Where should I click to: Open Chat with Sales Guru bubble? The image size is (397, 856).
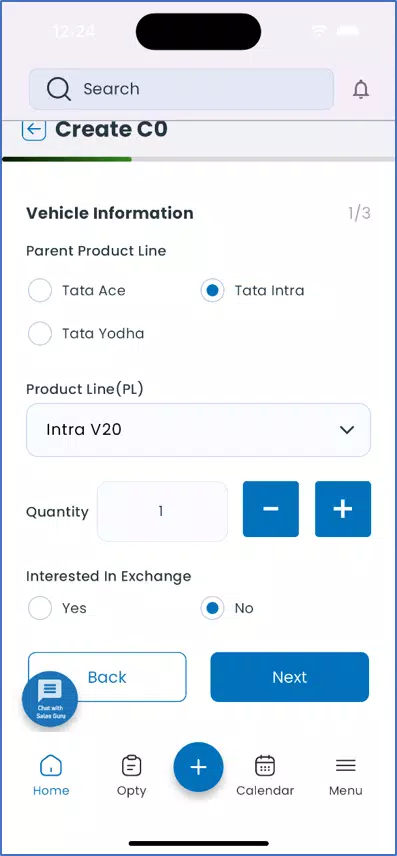[x=50, y=699]
